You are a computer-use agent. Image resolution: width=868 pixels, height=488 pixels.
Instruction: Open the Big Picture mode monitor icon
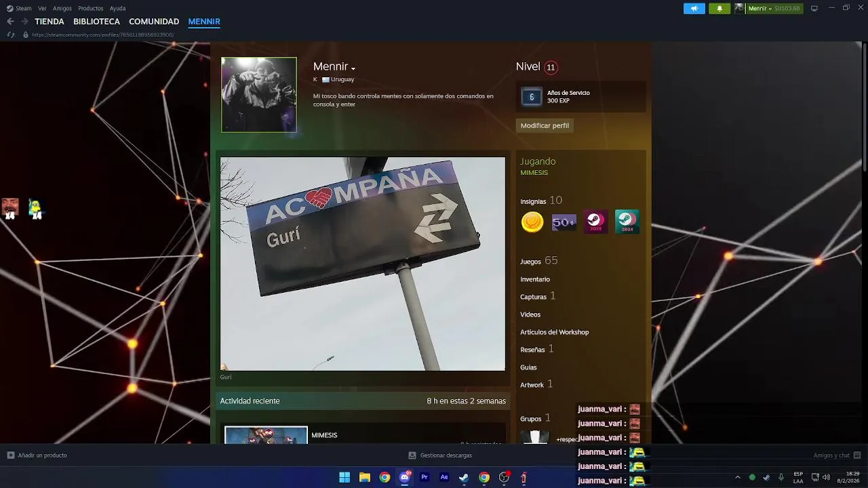814,8
